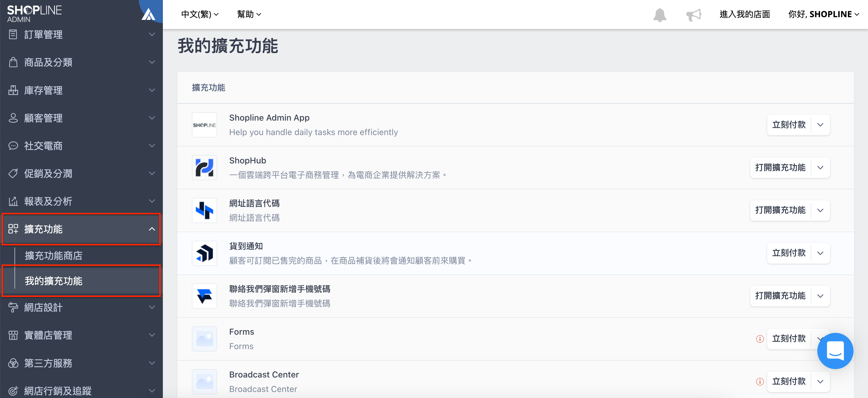
Task: Expand dropdown arrow for Broadcast Center row
Action: pos(820,381)
